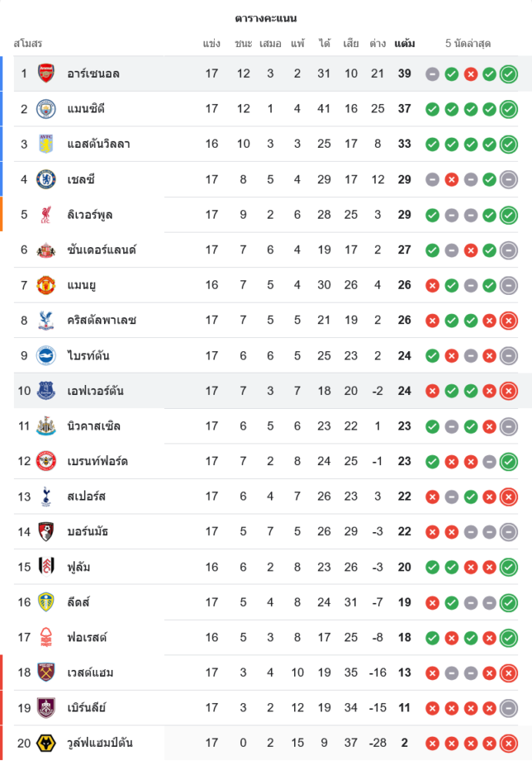Click the Nottingham Forest crest icon
The image size is (532, 770).
point(46,638)
